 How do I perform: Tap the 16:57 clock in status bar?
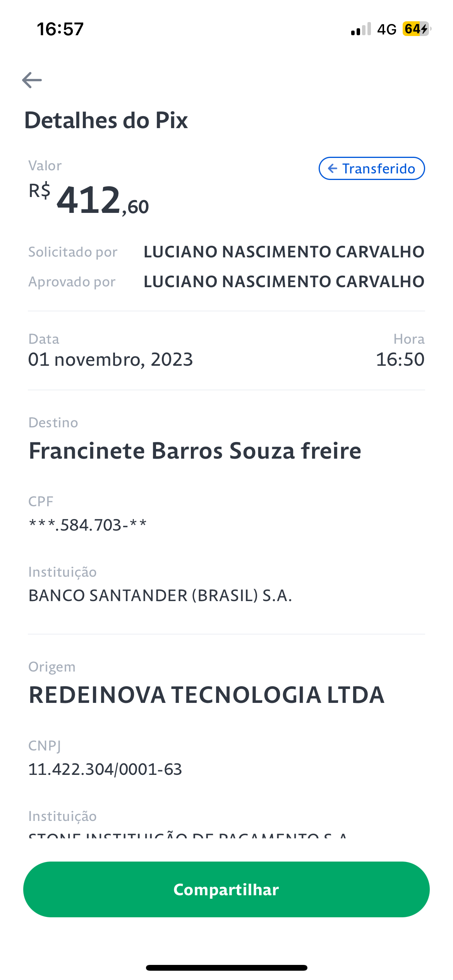coord(60,29)
